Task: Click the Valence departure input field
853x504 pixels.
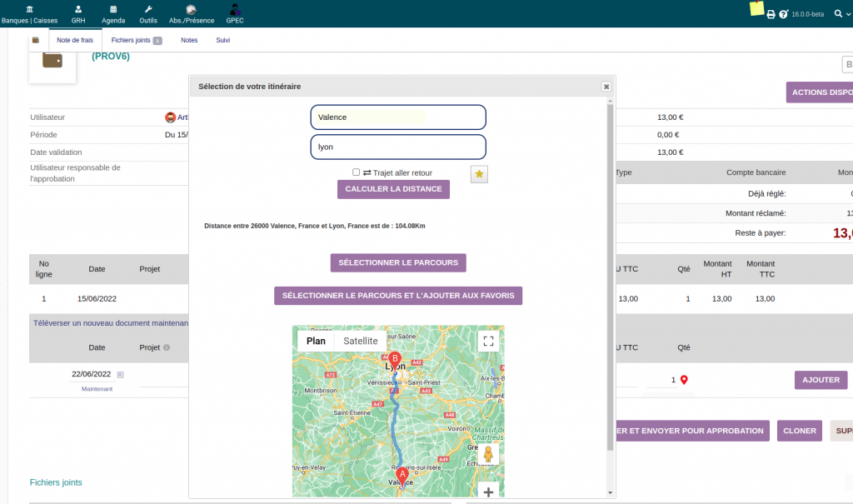Action: click(398, 117)
